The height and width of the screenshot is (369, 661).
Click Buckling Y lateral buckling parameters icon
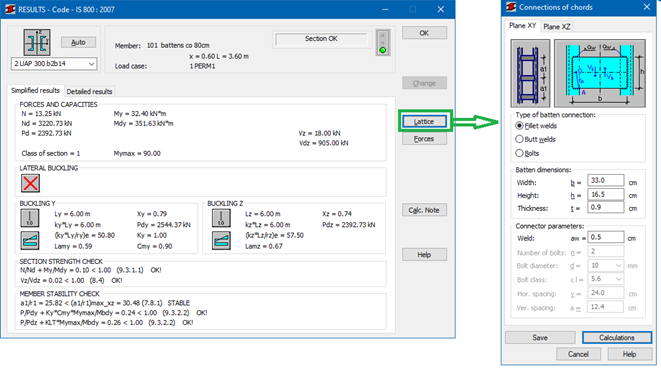coord(30,240)
